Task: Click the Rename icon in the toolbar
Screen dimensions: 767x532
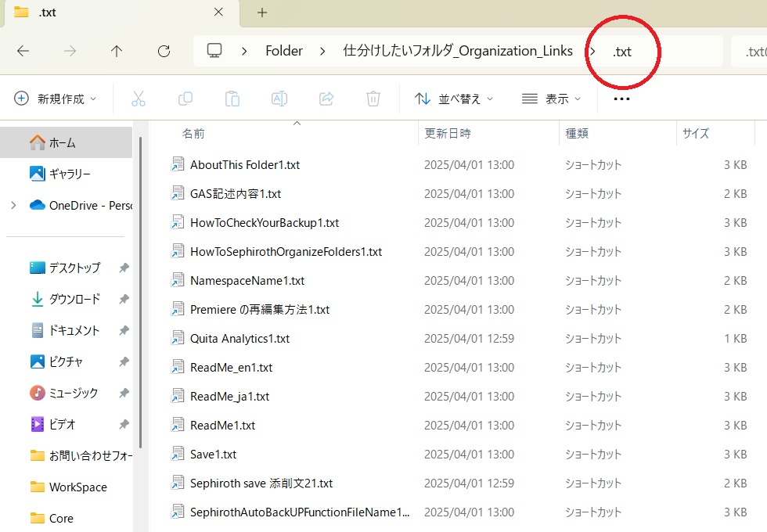Action: click(x=279, y=98)
